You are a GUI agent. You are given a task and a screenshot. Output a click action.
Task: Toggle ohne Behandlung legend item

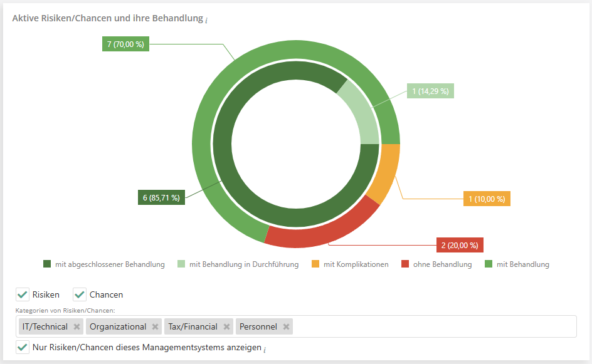click(x=436, y=264)
